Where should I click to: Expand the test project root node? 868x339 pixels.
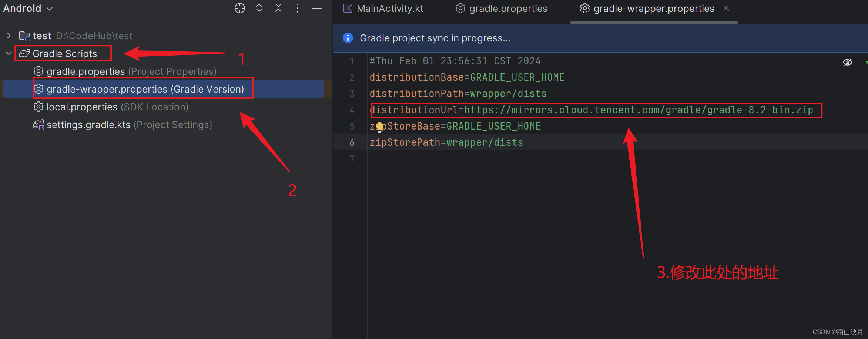click(x=8, y=36)
